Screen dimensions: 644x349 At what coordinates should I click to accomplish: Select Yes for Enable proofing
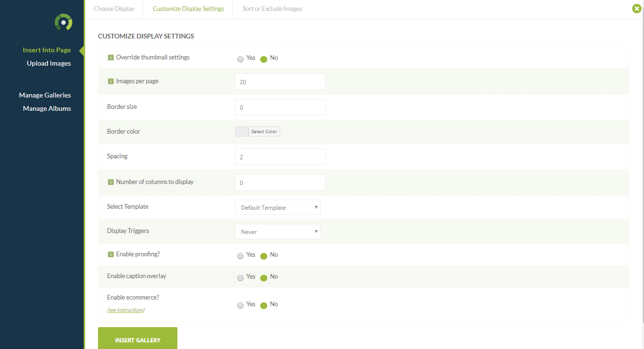240,256
